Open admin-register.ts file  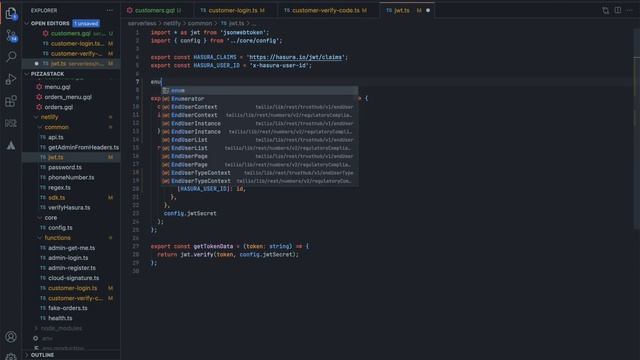(x=71, y=268)
